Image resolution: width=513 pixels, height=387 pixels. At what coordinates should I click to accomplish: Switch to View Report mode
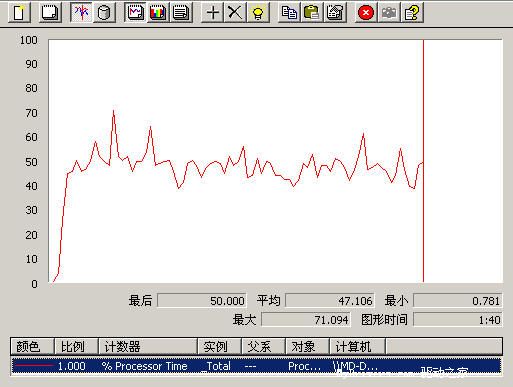coord(181,13)
